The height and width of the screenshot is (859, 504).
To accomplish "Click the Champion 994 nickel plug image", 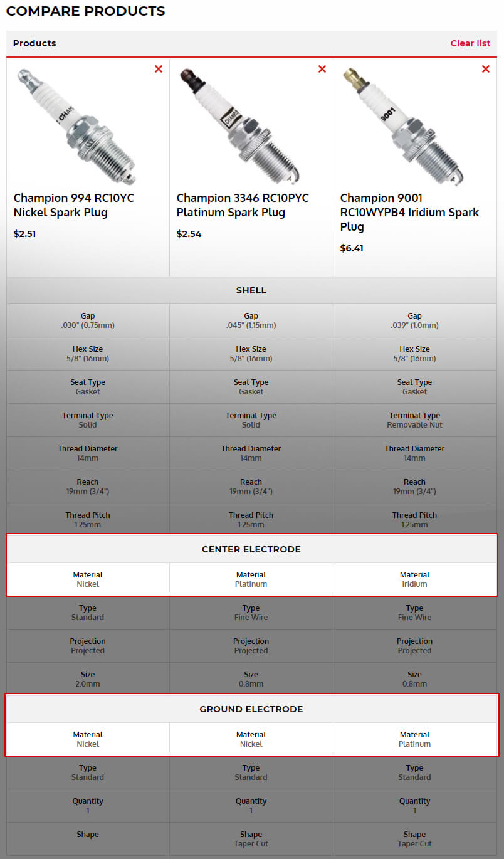I will 76,125.
